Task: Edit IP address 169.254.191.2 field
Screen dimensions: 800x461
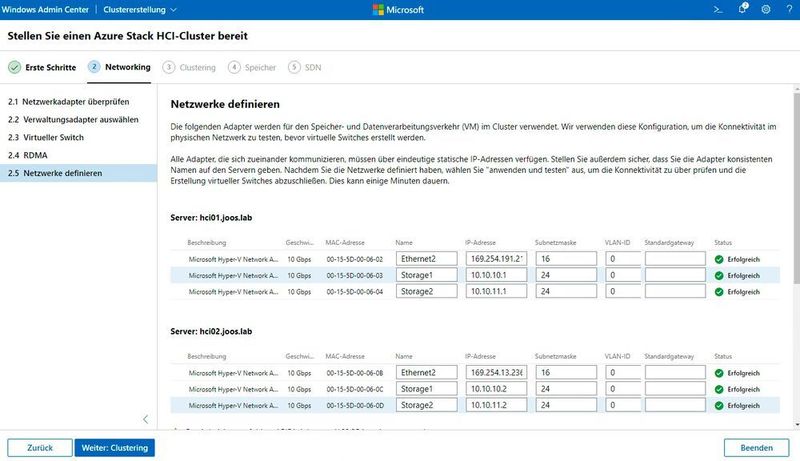Action: (496, 259)
